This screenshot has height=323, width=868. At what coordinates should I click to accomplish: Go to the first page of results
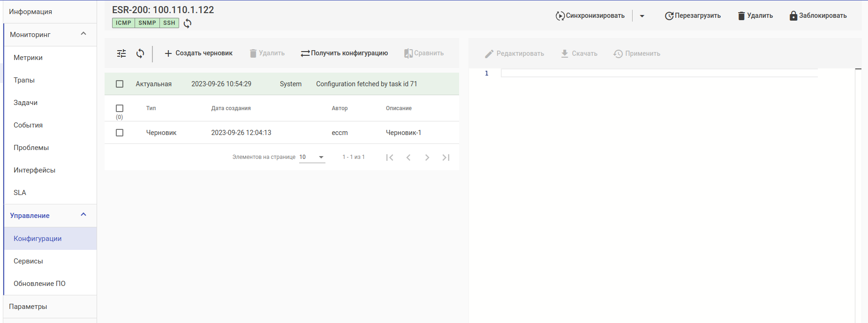[390, 158]
